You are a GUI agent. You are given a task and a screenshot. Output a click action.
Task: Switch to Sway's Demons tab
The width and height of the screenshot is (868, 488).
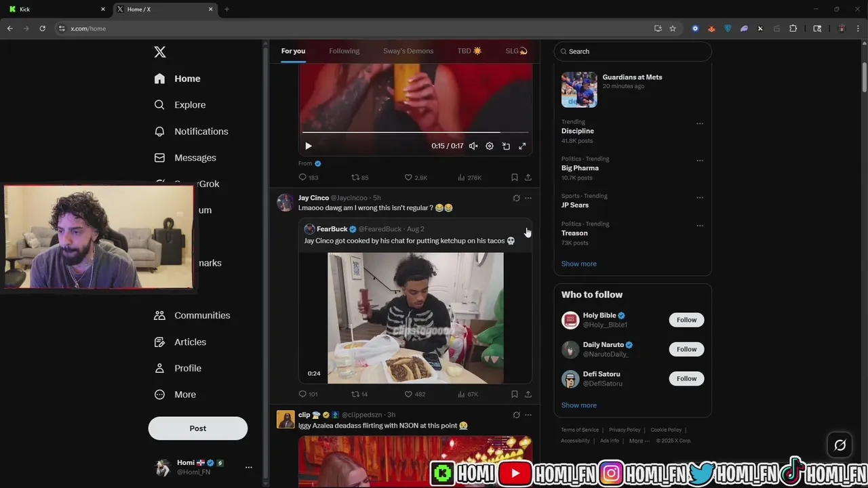408,51
